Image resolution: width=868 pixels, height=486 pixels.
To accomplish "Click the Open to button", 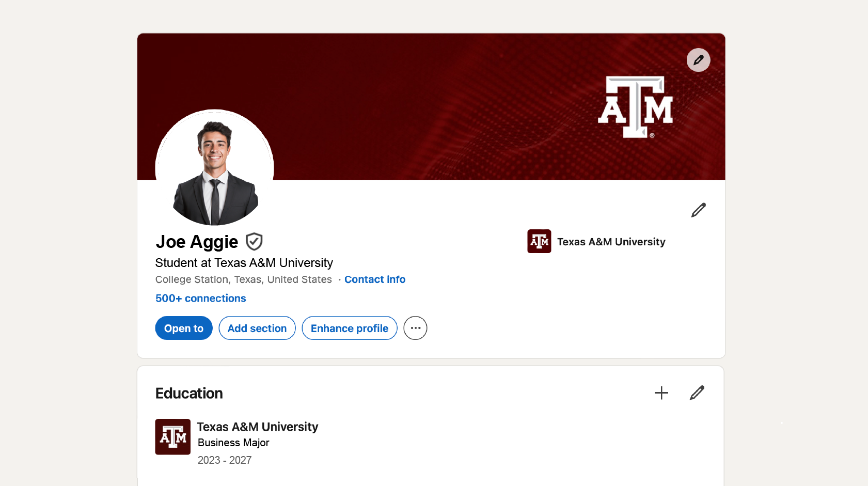I will 184,328.
